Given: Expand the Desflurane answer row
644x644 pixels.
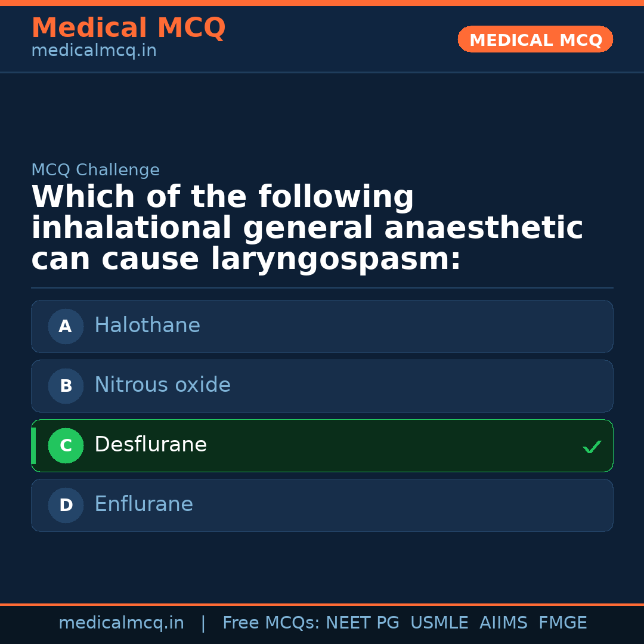Looking at the screenshot, I should pos(322,445).
